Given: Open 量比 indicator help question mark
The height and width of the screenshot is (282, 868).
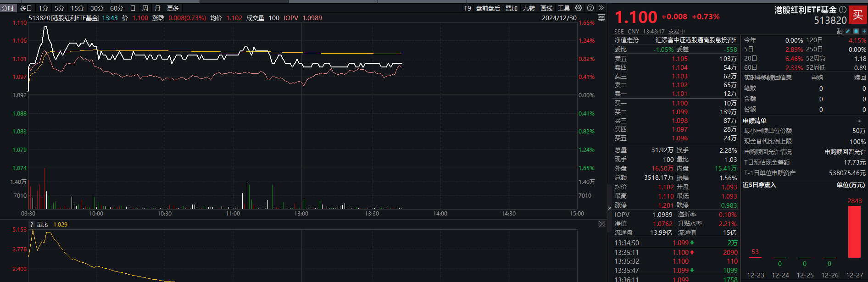Looking at the screenshot, I should [x=32, y=224].
